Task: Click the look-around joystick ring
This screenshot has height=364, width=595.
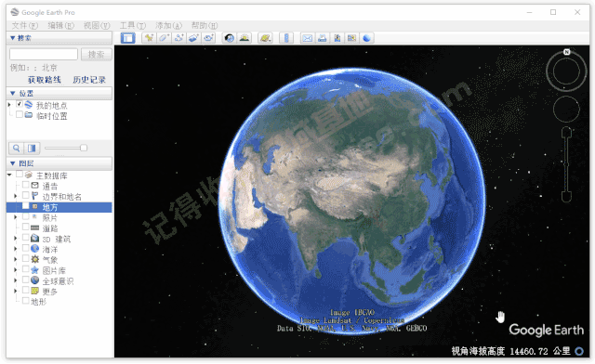Action: [x=566, y=71]
